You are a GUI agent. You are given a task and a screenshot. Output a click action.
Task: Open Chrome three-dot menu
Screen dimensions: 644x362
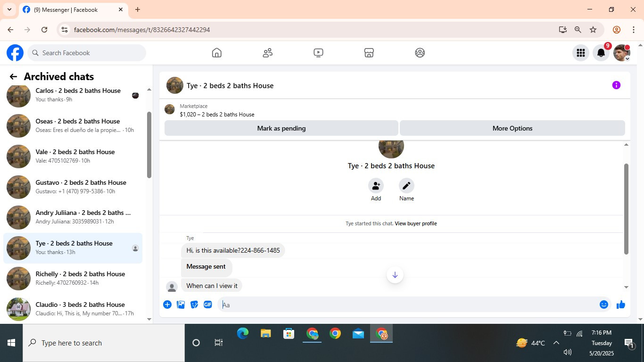click(634, 30)
